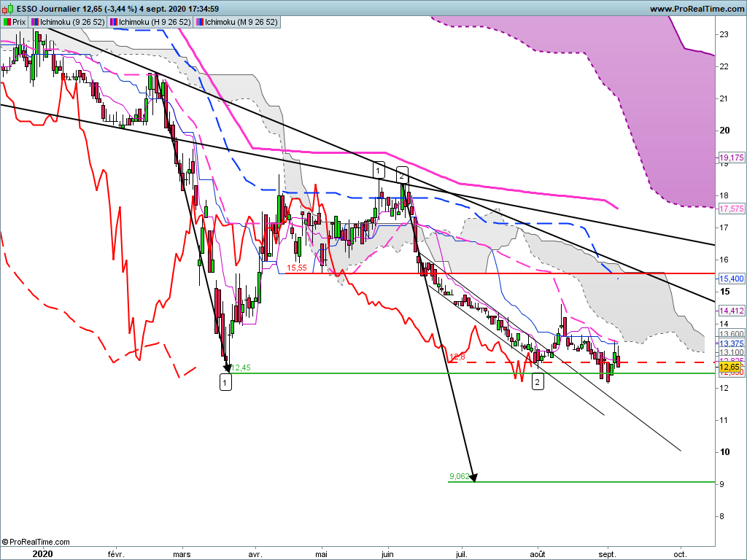
Task: Select the 19,175 price label on axis
Action: click(731, 157)
